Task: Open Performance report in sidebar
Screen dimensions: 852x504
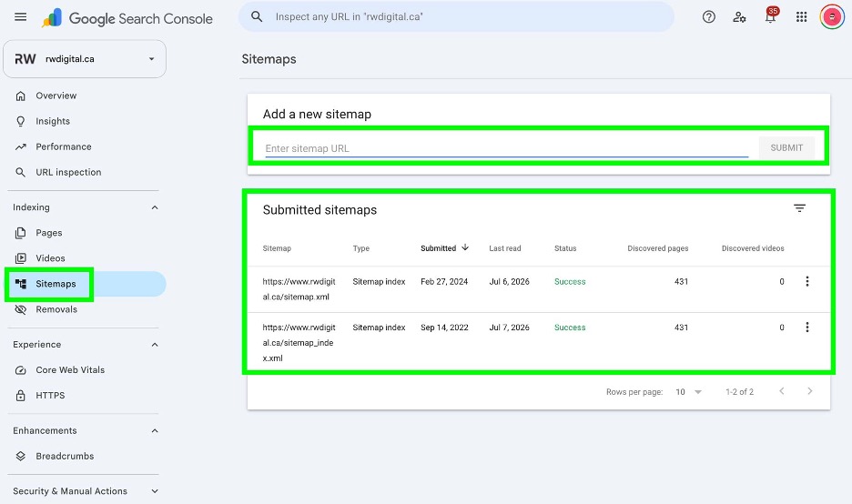Action: [64, 146]
